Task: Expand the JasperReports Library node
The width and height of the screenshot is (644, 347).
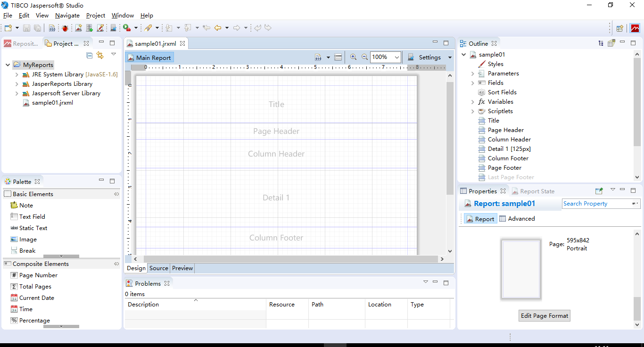Action: click(17, 84)
